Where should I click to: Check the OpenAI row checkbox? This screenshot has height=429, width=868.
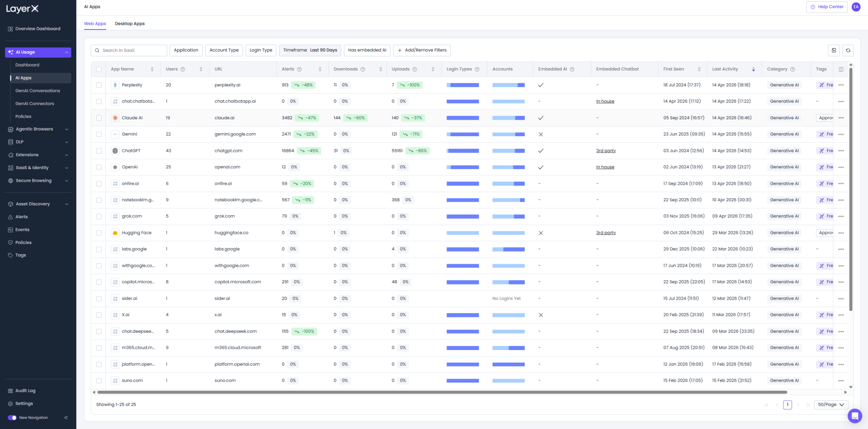coord(99,167)
